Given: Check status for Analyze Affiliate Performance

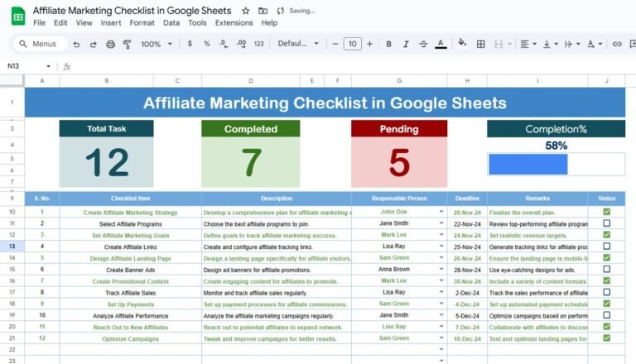Looking at the screenshot, I should (606, 315).
